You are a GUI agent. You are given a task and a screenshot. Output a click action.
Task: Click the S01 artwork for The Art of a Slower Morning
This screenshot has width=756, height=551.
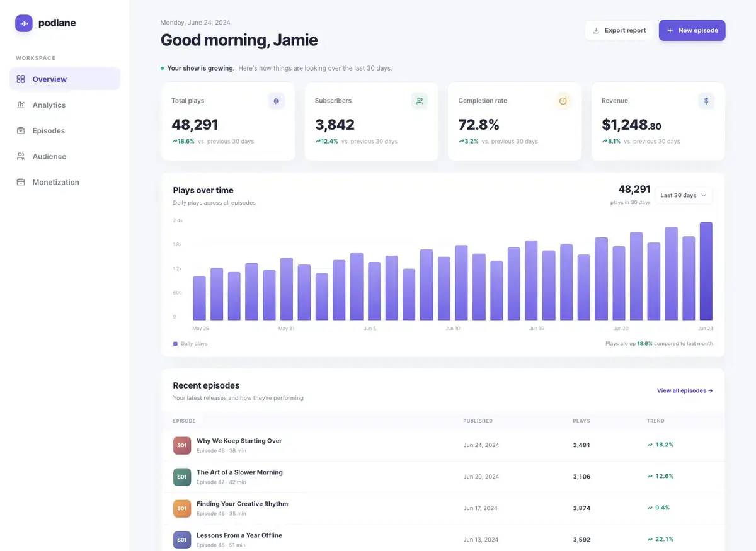182,477
